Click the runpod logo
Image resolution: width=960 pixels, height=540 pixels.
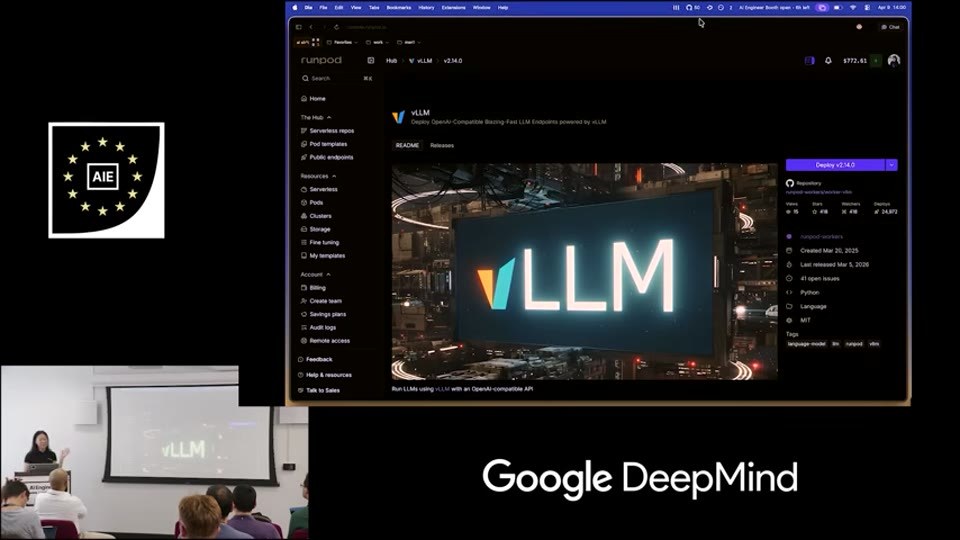pos(321,60)
